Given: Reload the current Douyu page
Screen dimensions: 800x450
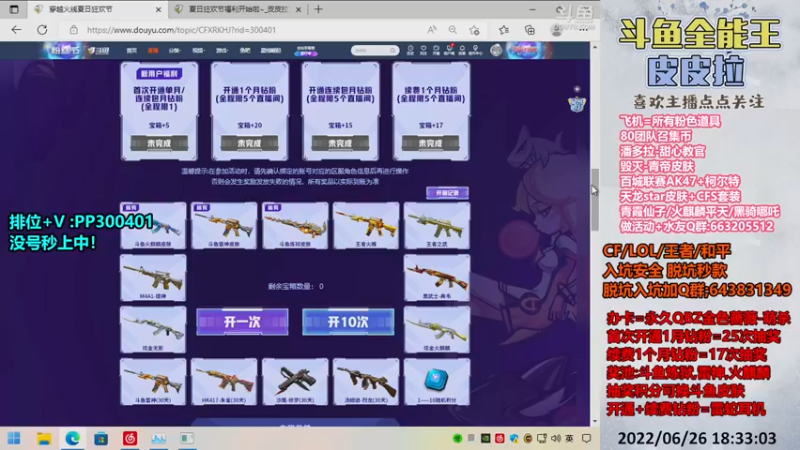Looking at the screenshot, I should pos(42,30).
